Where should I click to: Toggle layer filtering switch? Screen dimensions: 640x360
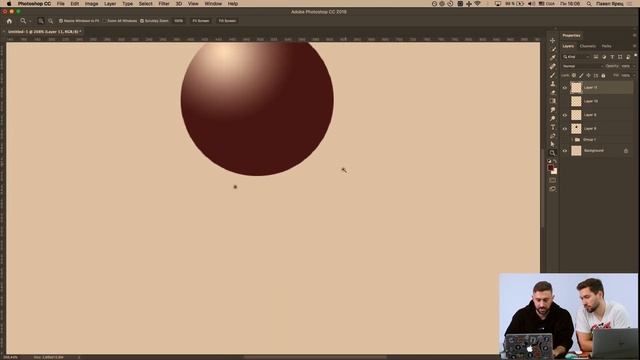pyautogui.click(x=636, y=56)
